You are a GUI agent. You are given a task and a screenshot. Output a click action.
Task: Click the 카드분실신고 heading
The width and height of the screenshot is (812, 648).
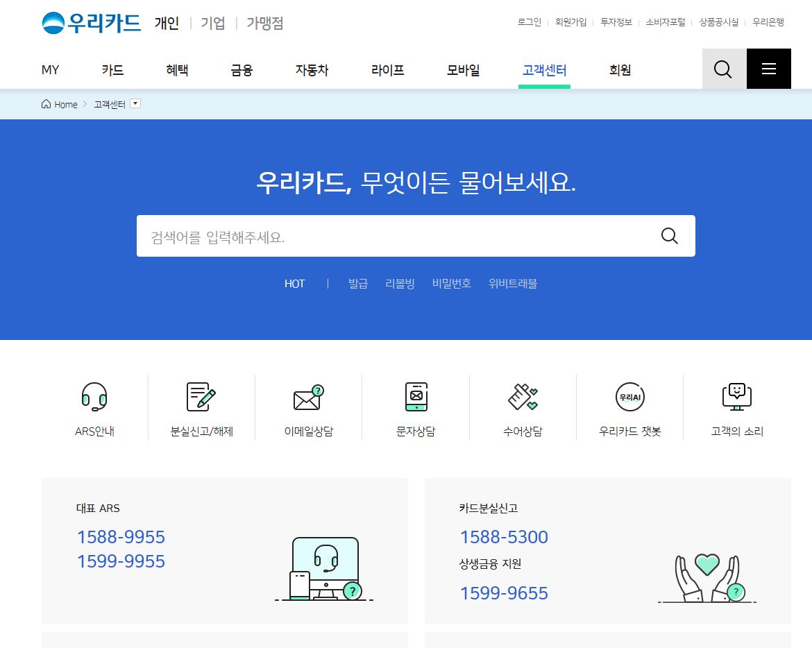coord(489,509)
